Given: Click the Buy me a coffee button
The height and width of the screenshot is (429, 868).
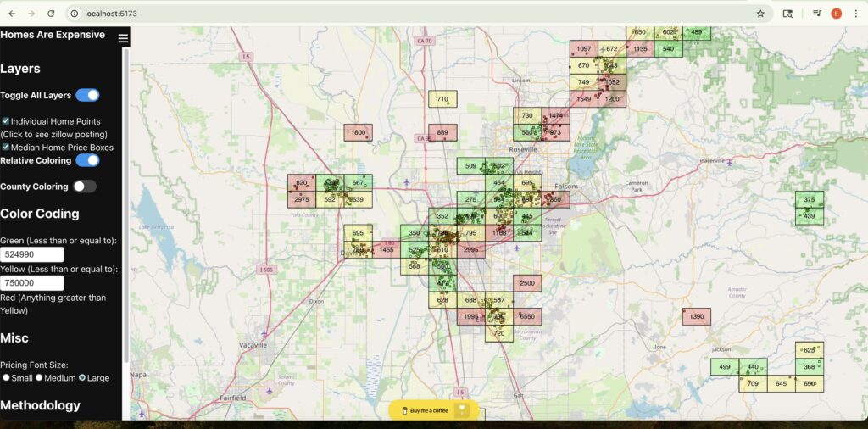Looking at the screenshot, I should pyautogui.click(x=433, y=410).
